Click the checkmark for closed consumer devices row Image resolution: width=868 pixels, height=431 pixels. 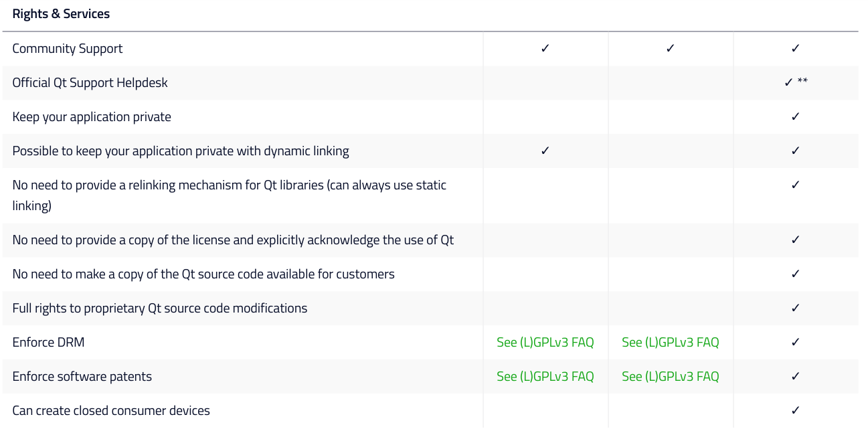pyautogui.click(x=796, y=411)
